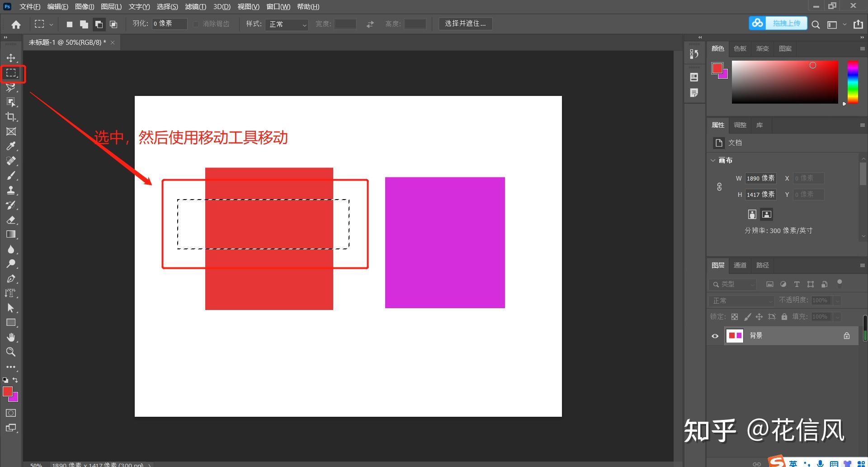Click the foreground color swatch in toolbar
Image resolution: width=868 pixels, height=467 pixels.
(x=8, y=392)
